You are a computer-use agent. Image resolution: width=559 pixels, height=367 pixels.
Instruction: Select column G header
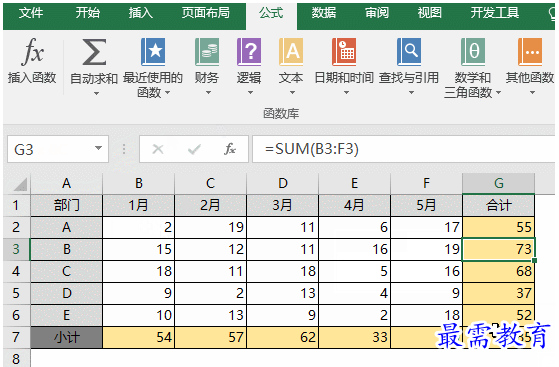(x=499, y=184)
